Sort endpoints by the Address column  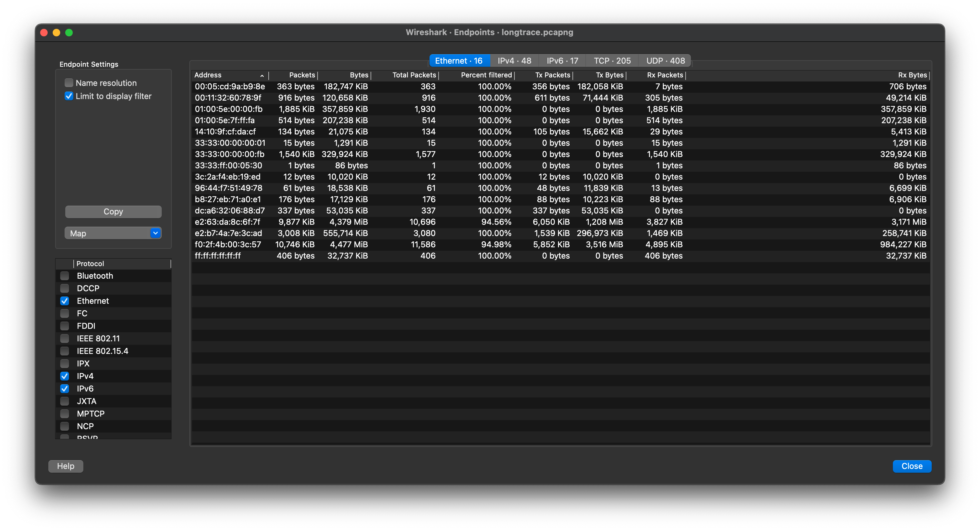click(208, 75)
